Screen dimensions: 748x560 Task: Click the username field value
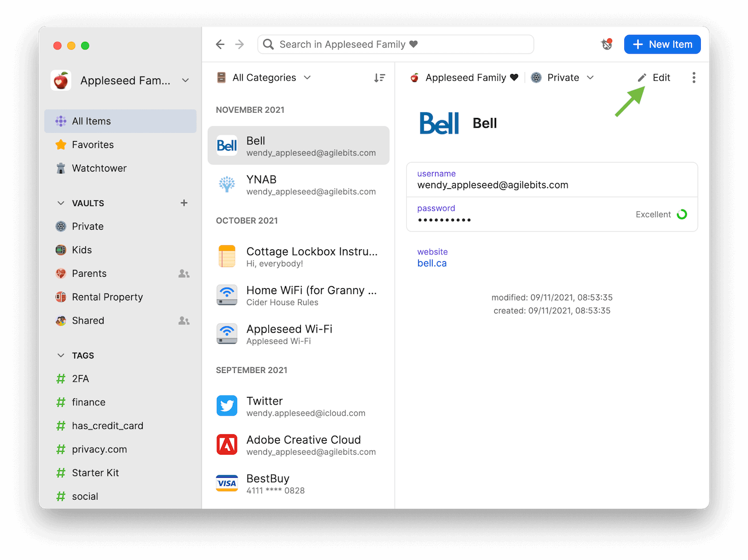(x=493, y=185)
